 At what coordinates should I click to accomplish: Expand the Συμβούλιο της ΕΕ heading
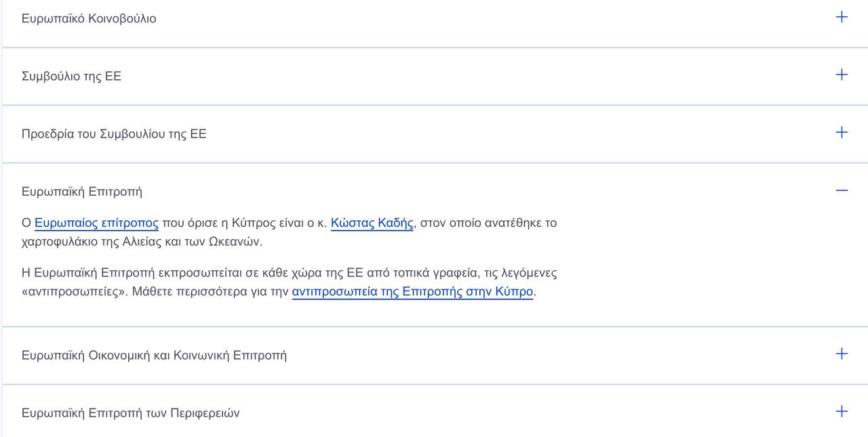tap(71, 76)
